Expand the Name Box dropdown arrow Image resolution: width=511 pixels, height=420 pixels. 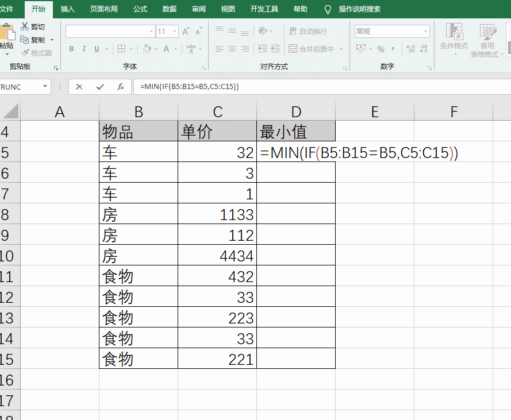coord(45,87)
